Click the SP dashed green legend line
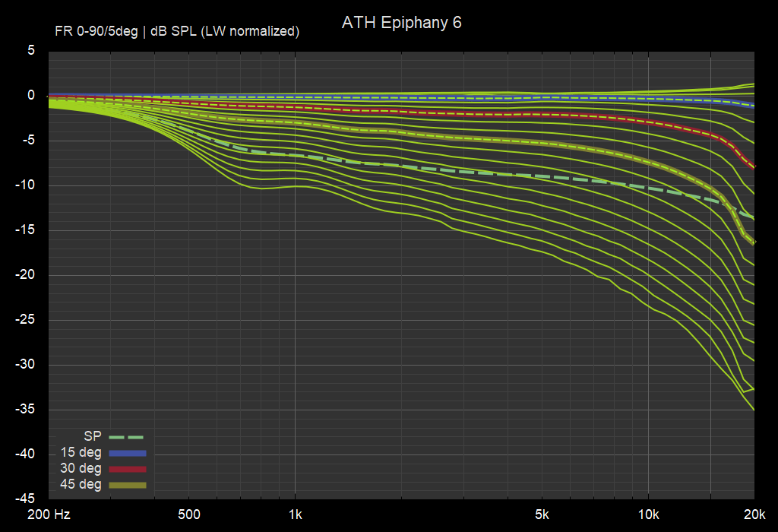Viewport: 778px width, 532px height. pos(126,437)
